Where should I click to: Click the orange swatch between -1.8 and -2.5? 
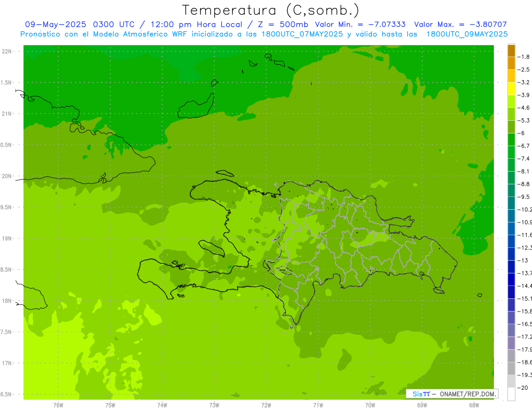[511, 63]
